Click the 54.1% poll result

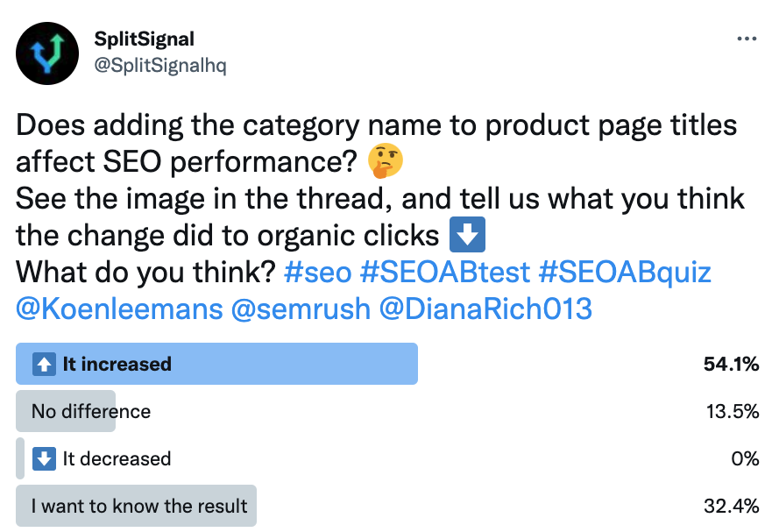point(731,365)
